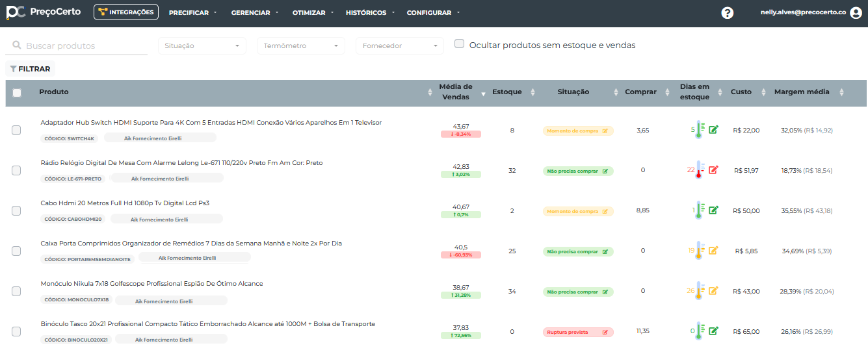Click the help question mark icon
This screenshot has width=868, height=352.
(x=728, y=13)
